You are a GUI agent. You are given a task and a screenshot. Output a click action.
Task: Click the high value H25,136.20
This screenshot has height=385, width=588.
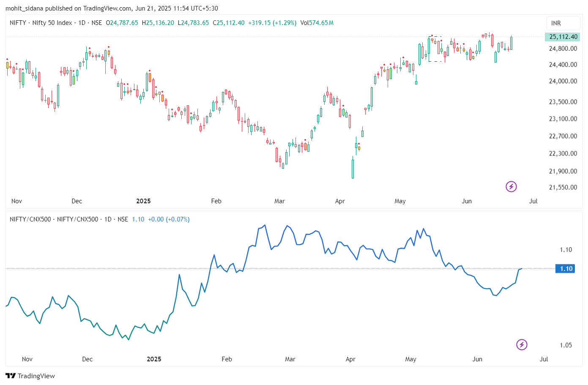click(x=158, y=23)
